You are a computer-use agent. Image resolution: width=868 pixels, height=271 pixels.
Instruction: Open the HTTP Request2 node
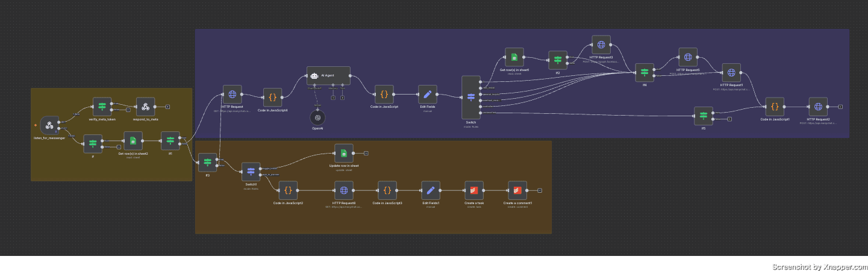(818, 107)
